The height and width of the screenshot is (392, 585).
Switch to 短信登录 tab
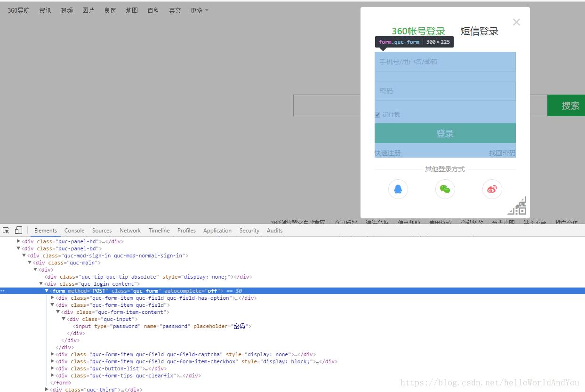tap(479, 31)
